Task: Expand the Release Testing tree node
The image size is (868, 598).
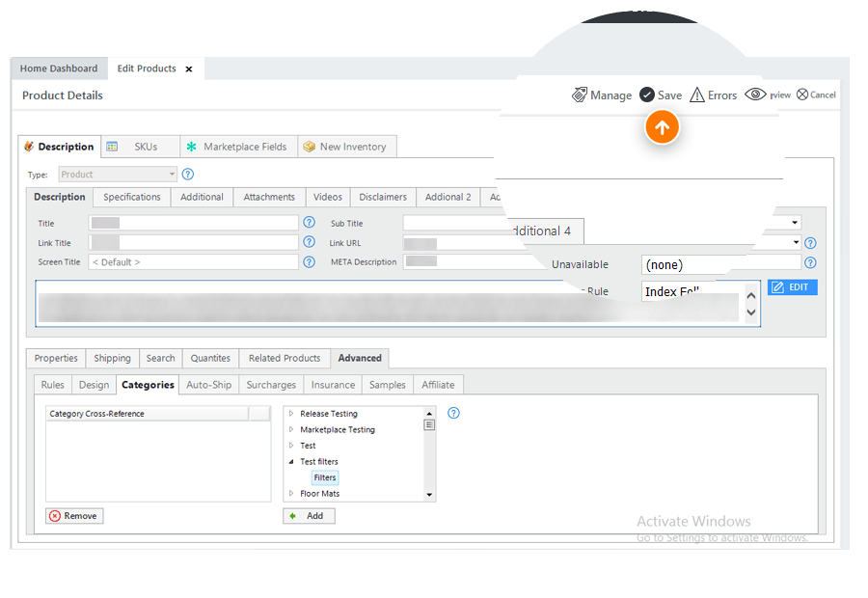Action: tap(291, 414)
